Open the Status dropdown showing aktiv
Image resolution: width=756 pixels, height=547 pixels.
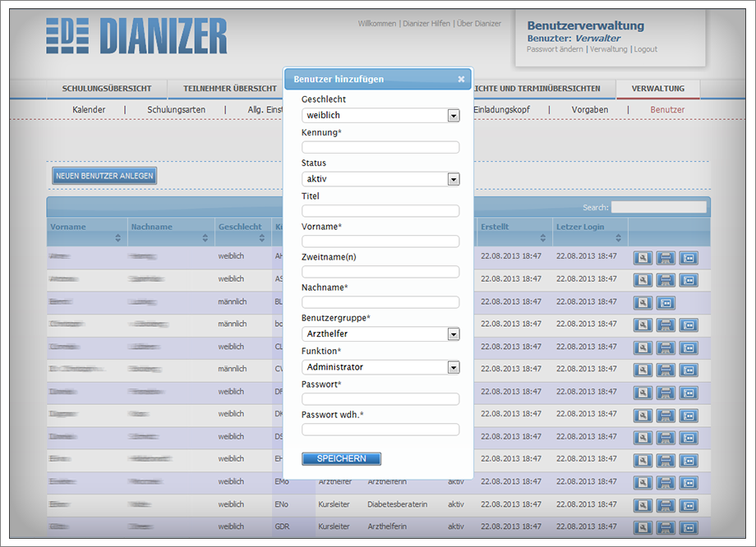point(380,179)
